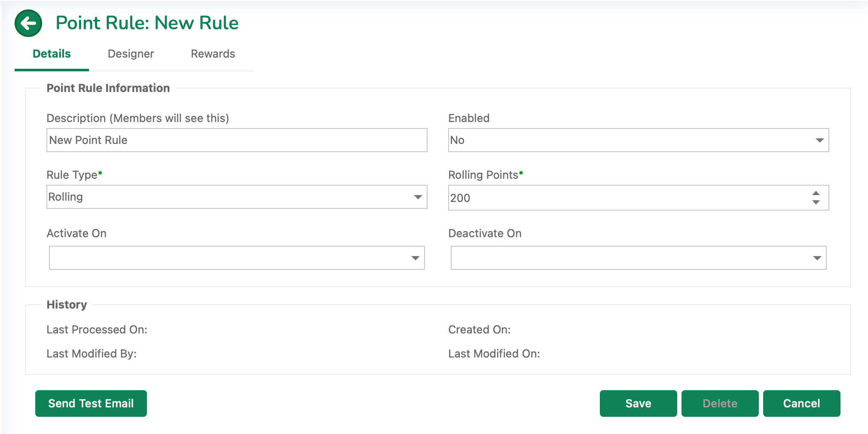Screen dimensions: 868x434
Task: Decrease Rolling Points with down arrow
Action: (x=816, y=202)
